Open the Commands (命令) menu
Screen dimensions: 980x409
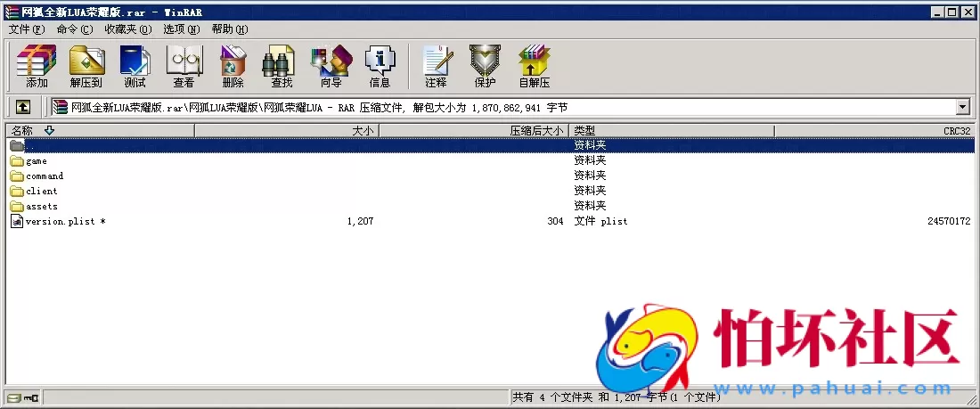tap(74, 29)
